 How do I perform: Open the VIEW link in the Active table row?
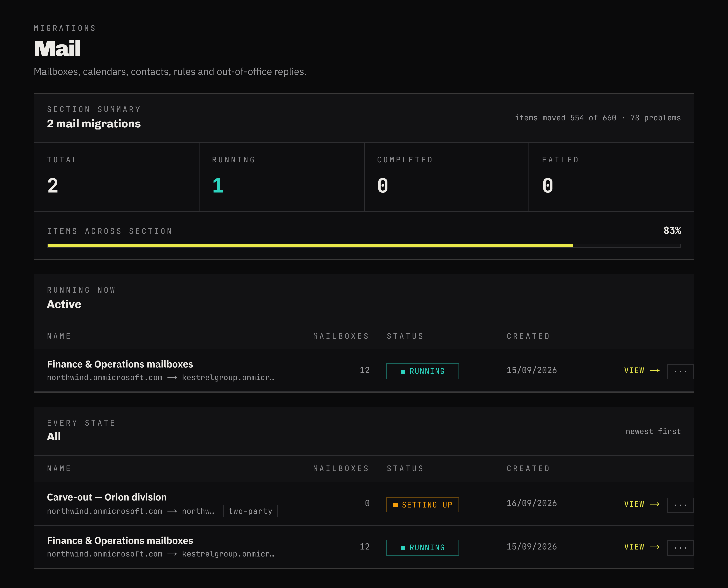[642, 370]
